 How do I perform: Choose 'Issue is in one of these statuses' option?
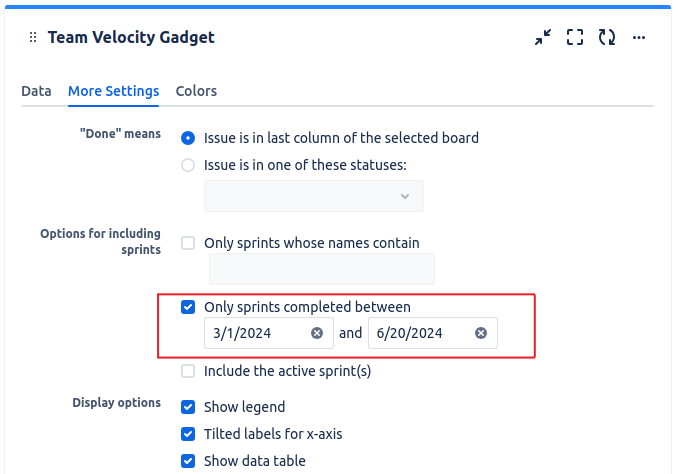tap(188, 165)
